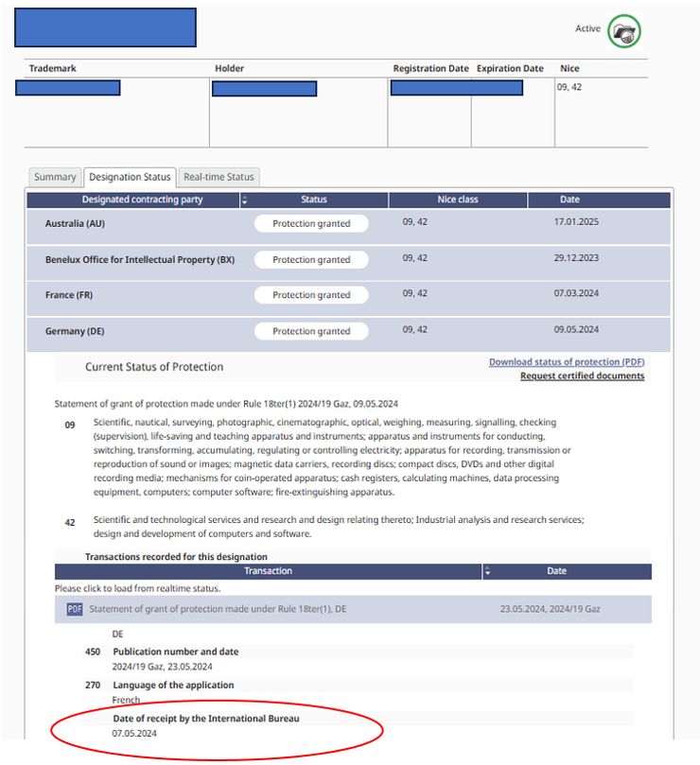
Task: Click the Status column header
Action: 314,200
